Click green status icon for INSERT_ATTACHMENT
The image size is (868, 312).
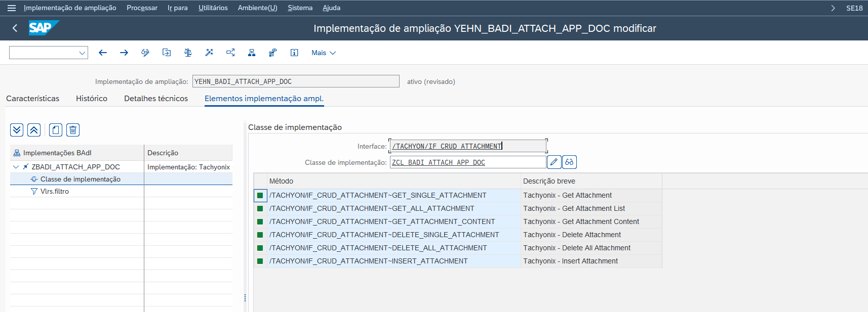tap(260, 261)
